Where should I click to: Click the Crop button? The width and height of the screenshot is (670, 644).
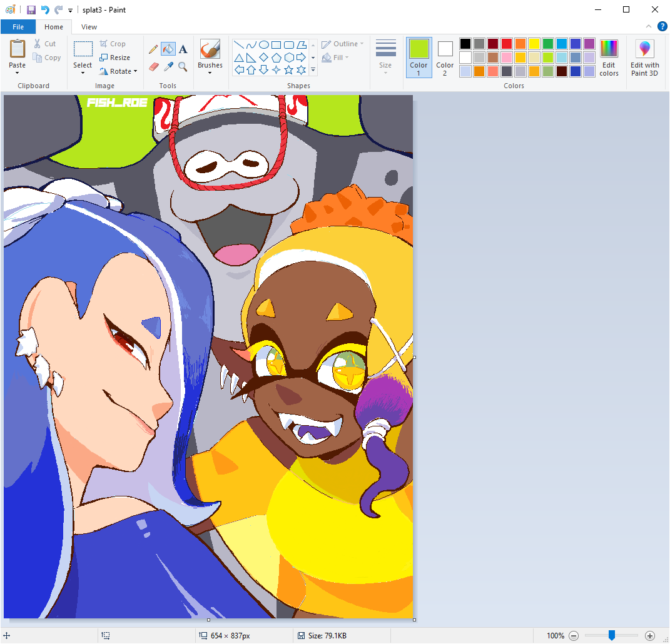[x=113, y=44]
